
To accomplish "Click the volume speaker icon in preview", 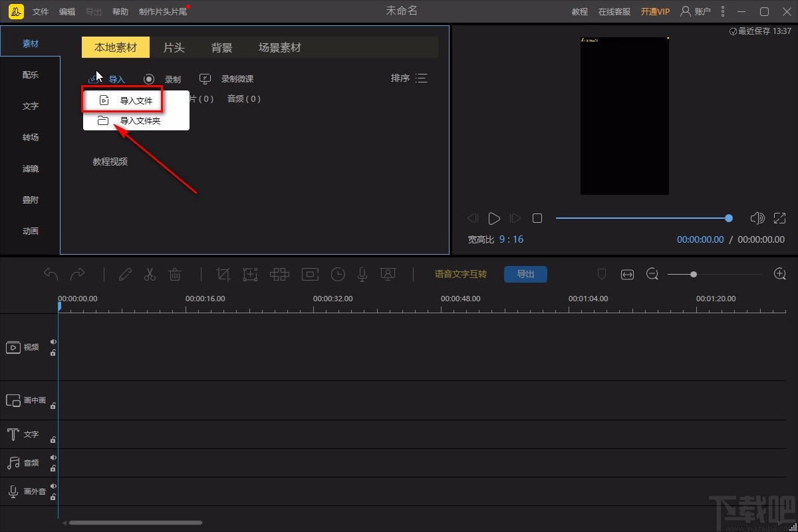I will coord(757,218).
